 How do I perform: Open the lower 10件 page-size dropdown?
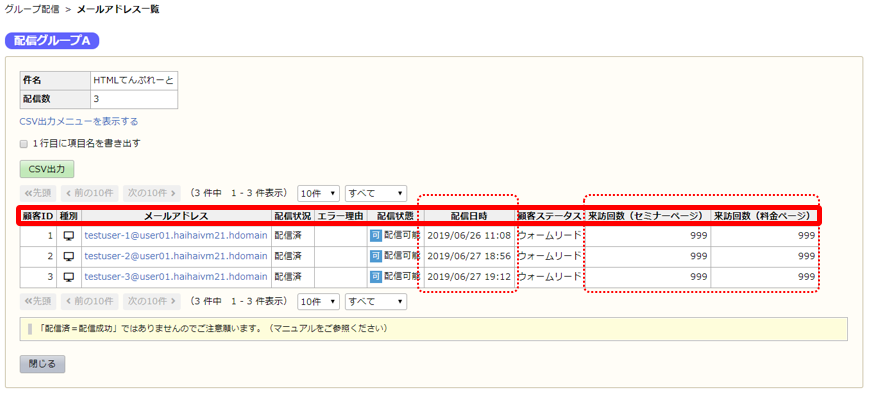coord(318,302)
